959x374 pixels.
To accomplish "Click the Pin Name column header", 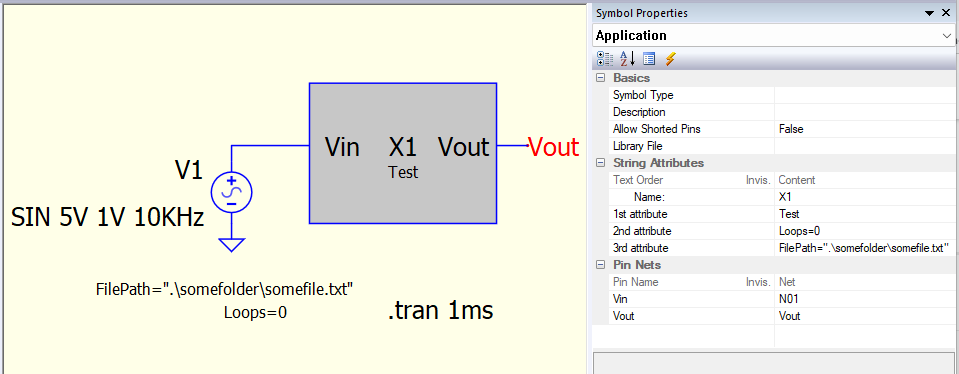I will point(635,282).
